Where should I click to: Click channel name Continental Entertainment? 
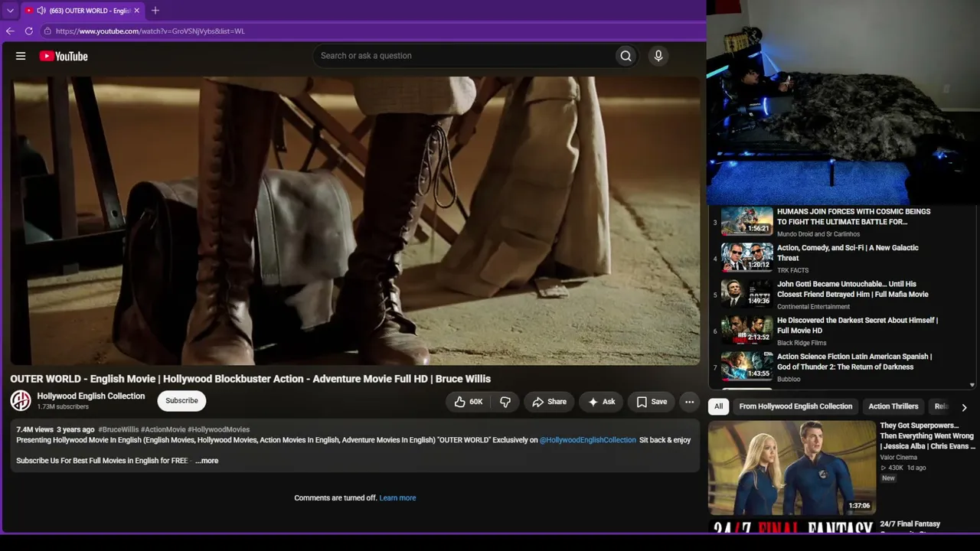click(813, 307)
